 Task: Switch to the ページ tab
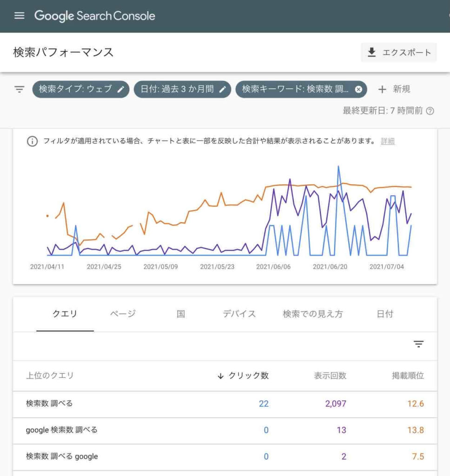click(x=122, y=314)
